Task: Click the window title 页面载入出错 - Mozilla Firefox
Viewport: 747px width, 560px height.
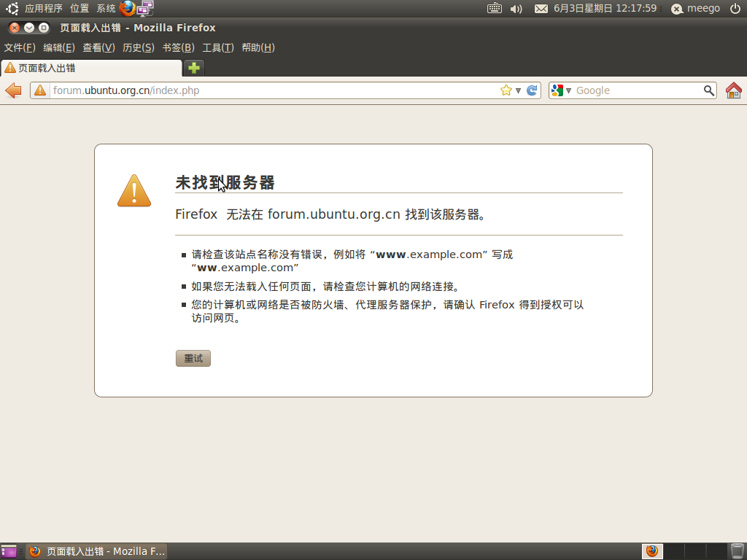Action: (x=138, y=28)
